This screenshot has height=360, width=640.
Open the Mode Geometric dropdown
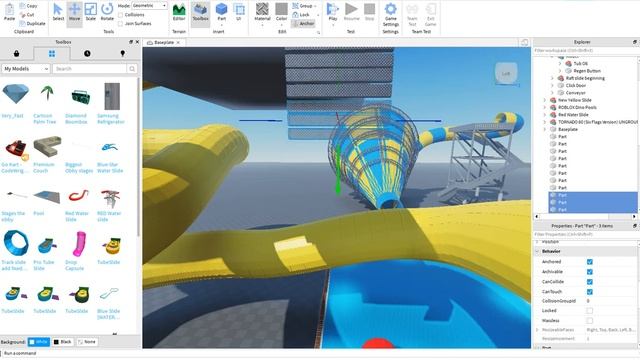point(149,6)
